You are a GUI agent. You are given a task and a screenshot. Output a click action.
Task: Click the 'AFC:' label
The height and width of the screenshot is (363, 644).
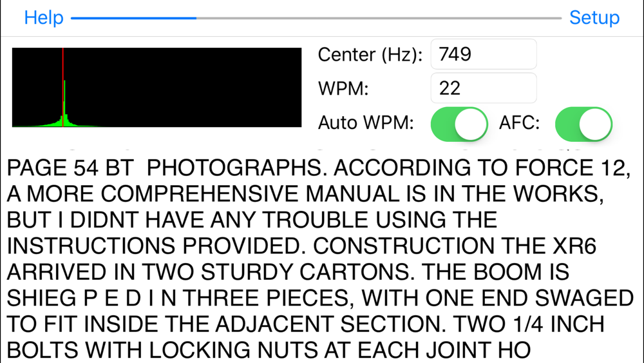[519, 123]
